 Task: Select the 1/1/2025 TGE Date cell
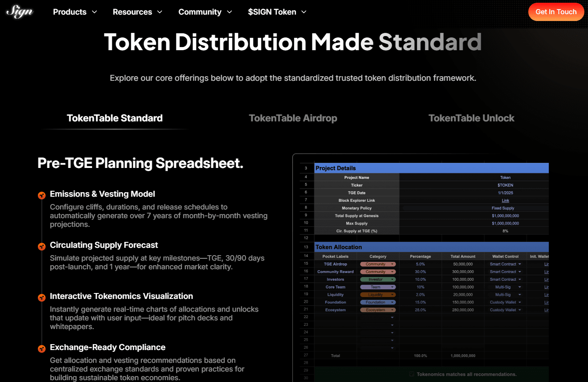505,193
